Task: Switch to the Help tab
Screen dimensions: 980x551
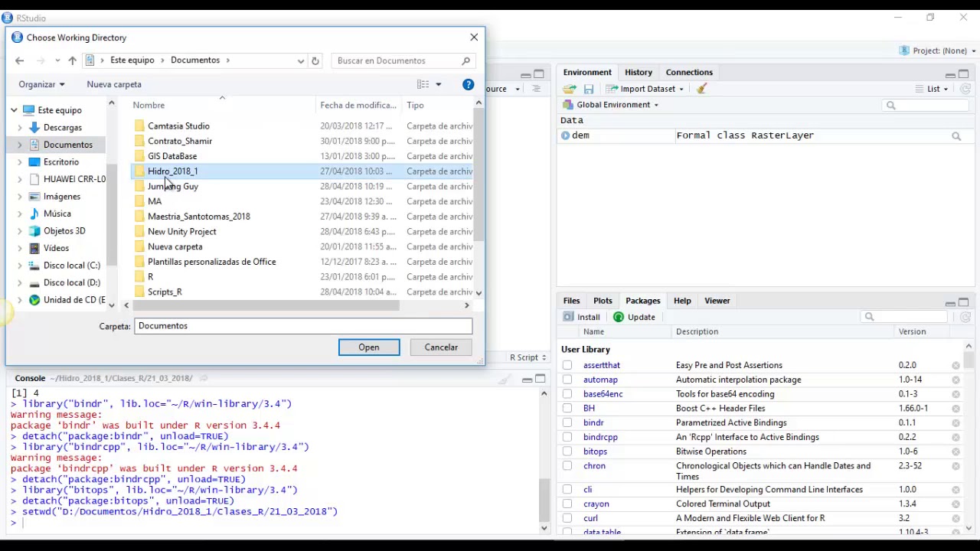Action: [682, 301]
